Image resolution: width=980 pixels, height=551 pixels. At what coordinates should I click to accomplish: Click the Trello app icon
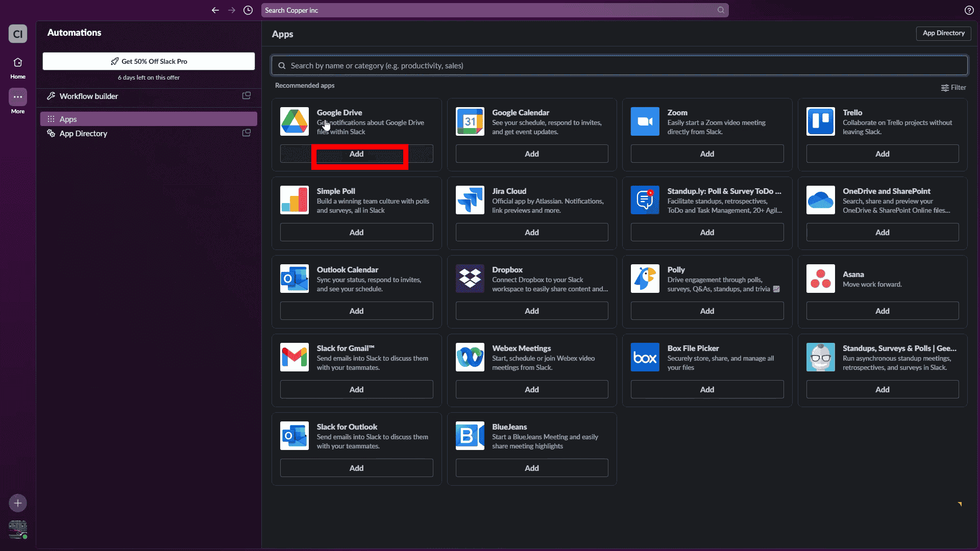(820, 121)
